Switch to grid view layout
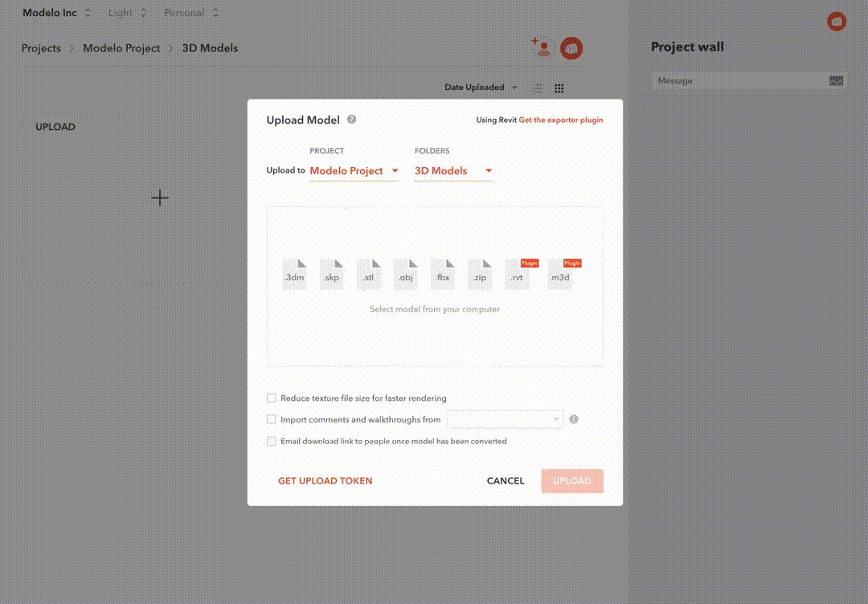This screenshot has width=868, height=604. pos(559,88)
